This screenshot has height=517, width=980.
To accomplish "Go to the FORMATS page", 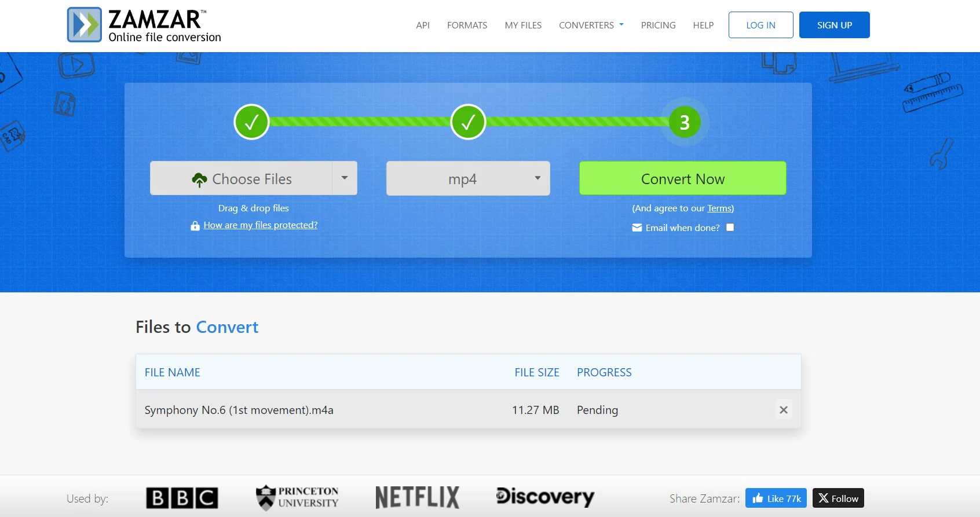I will 467,25.
